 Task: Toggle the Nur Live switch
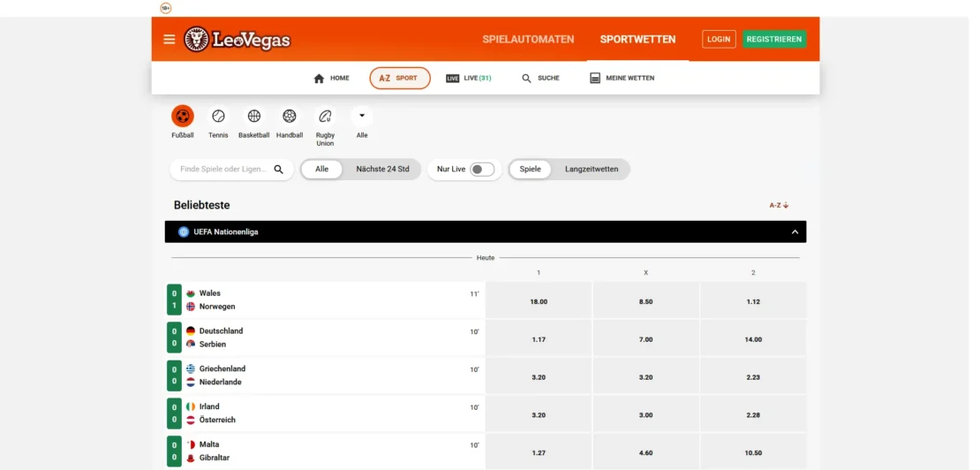pyautogui.click(x=482, y=170)
